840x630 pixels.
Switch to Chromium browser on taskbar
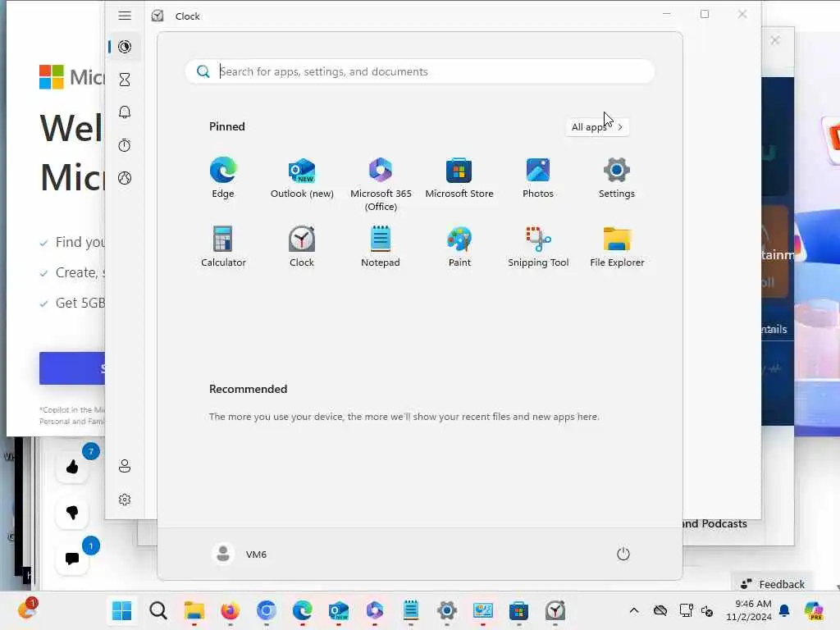click(x=267, y=610)
